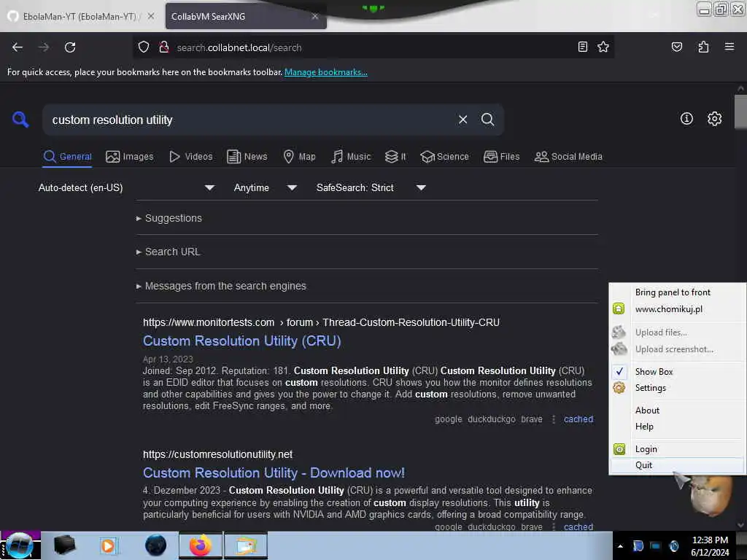Select the Images search category

coord(130,157)
